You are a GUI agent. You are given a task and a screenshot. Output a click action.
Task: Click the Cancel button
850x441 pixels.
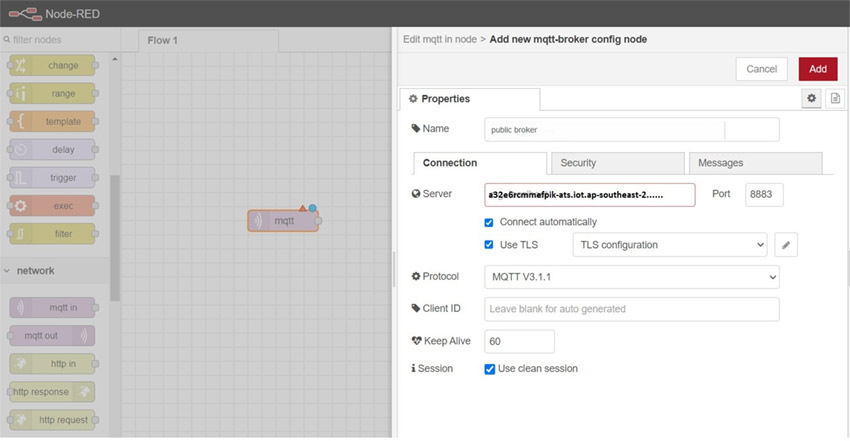(x=761, y=69)
